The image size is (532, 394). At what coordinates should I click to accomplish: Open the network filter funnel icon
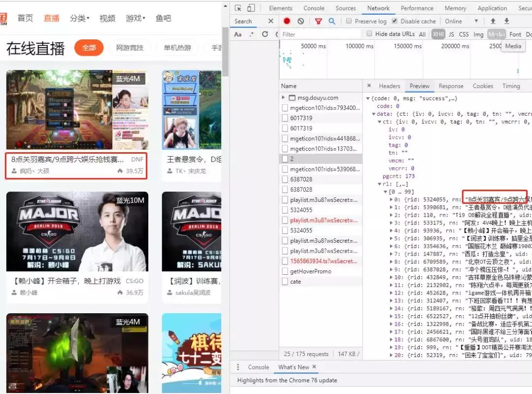[318, 21]
